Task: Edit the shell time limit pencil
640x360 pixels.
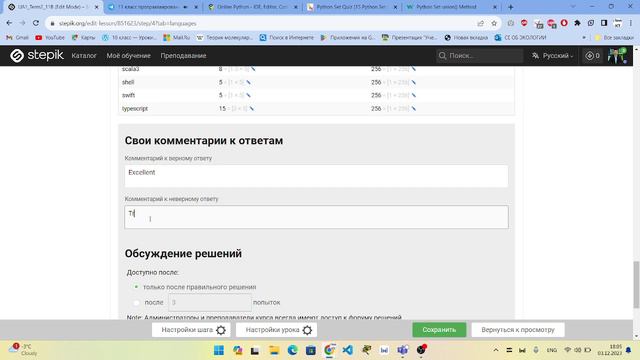Action: pyautogui.click(x=249, y=82)
